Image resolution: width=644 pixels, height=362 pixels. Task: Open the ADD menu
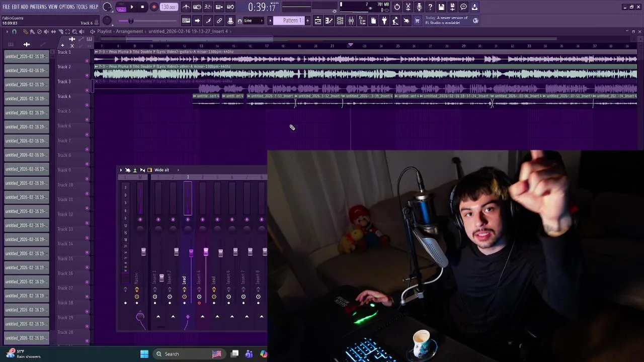pyautogui.click(x=25, y=7)
